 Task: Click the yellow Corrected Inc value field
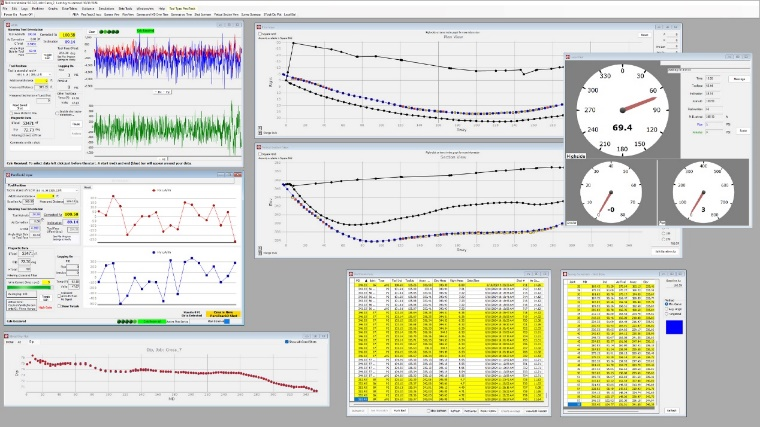point(67,34)
